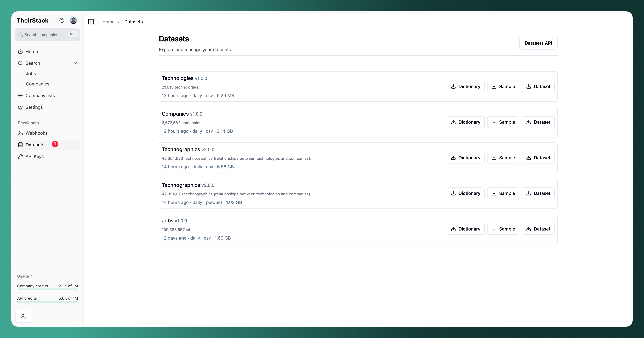Open Company lists via its list icon
This screenshot has height=338, width=644.
coord(20,95)
